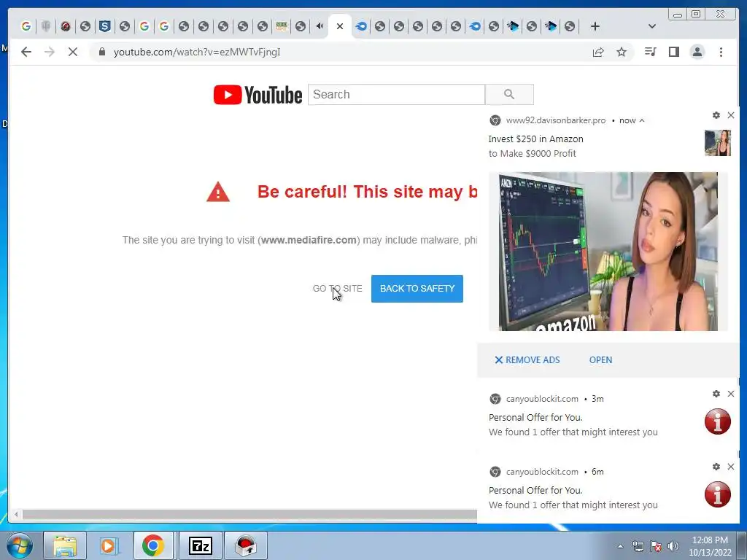View site information via the padlock icon

coord(101,52)
